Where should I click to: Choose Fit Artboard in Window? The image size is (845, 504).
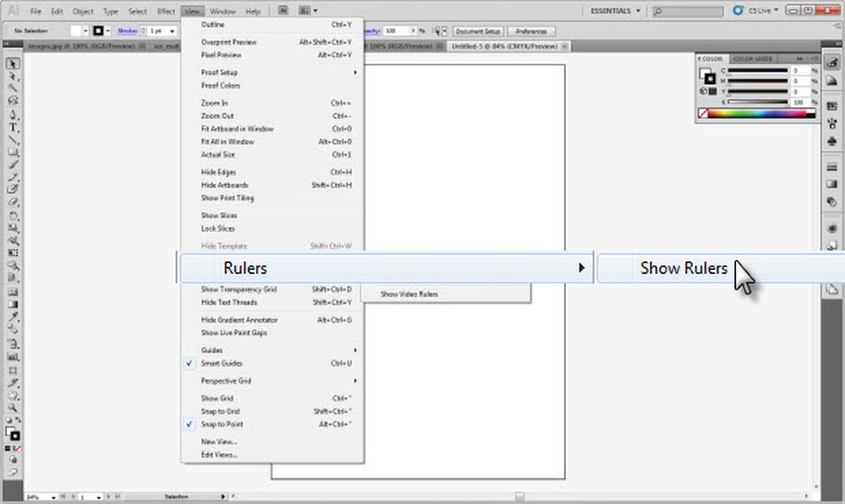pos(272,129)
